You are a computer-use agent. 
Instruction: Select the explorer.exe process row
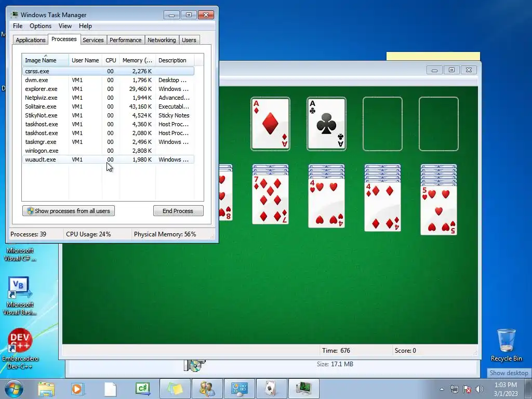click(x=108, y=89)
